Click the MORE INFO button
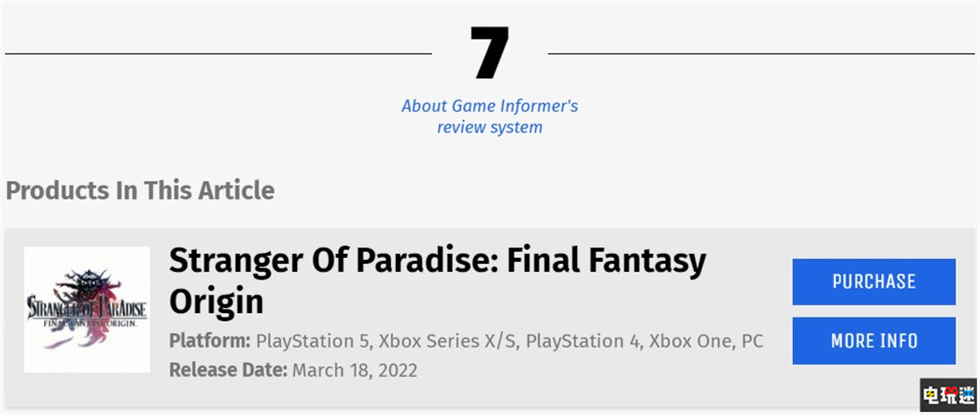Image resolution: width=980 pixels, height=415 pixels. click(x=873, y=340)
